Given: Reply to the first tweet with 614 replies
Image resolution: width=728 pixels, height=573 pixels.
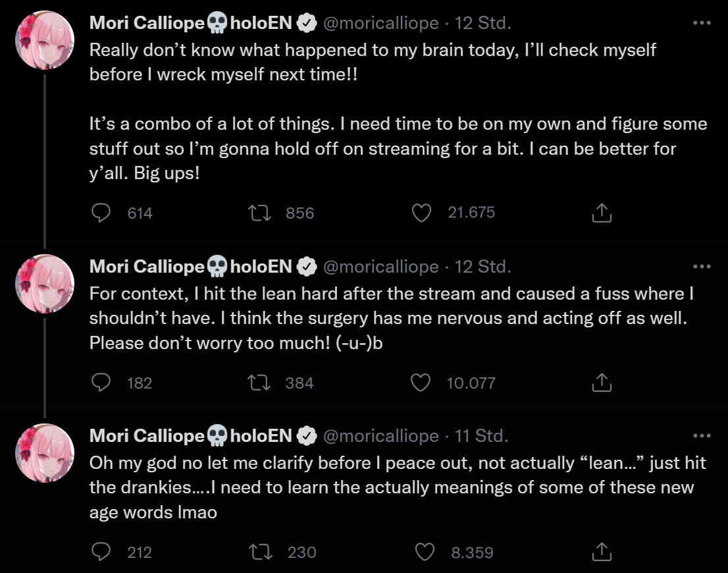Looking at the screenshot, I should pos(101,213).
